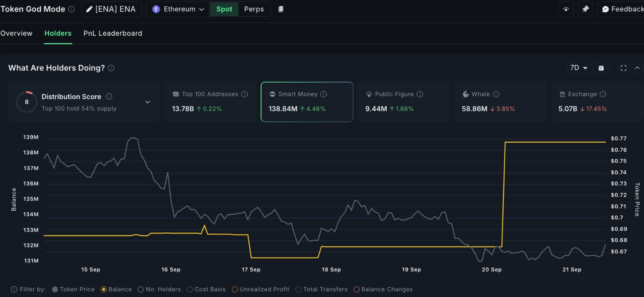The height and width of the screenshot is (297, 644).
Task: Expand chart to fullscreen
Action: point(623,68)
